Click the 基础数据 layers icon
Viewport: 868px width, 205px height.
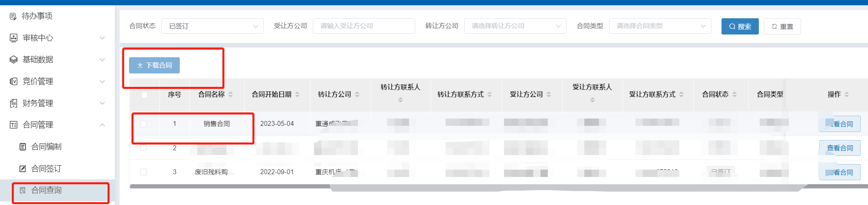pyautogui.click(x=13, y=60)
